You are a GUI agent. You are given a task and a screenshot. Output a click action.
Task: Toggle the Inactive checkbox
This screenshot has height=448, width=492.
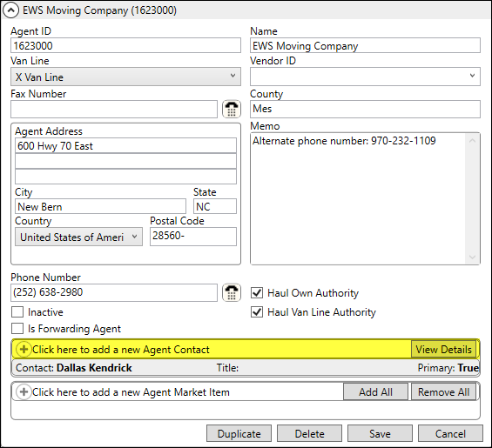(17, 312)
